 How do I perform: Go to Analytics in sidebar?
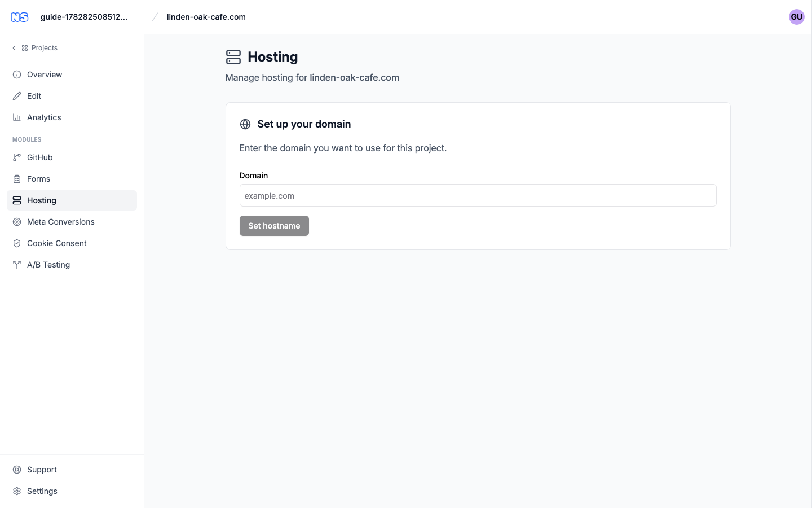(x=72, y=117)
